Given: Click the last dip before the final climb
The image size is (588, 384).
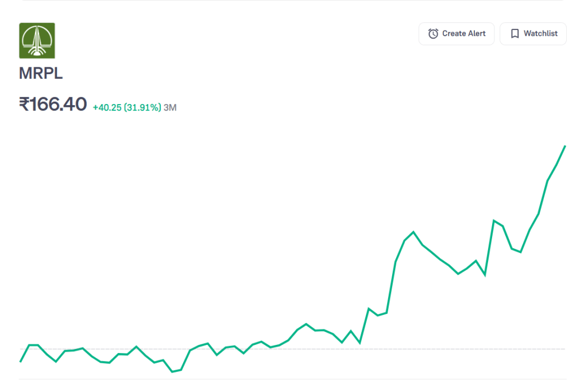Looking at the screenshot, I should click(520, 252).
